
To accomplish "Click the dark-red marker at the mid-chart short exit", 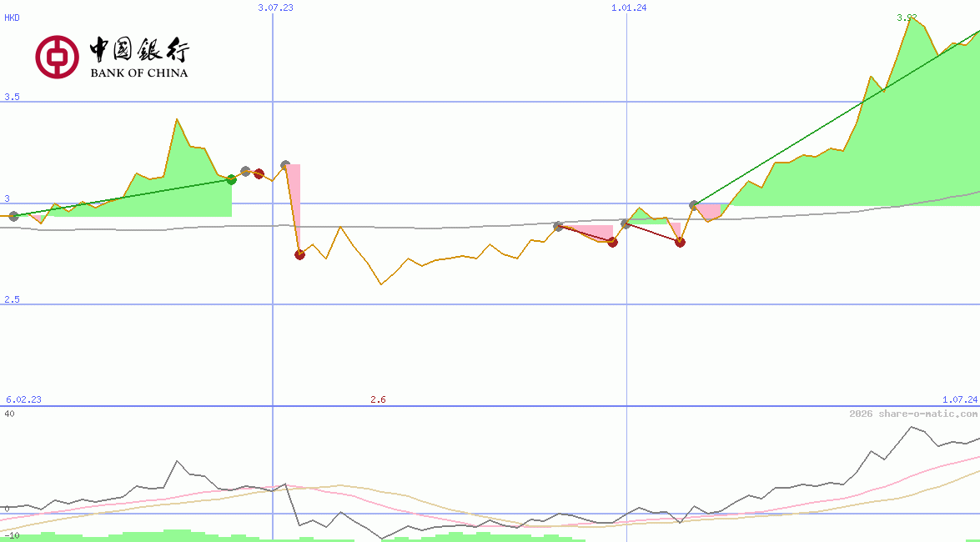I will [x=613, y=242].
